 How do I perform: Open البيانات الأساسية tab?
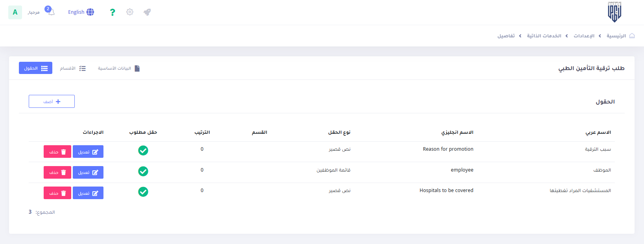point(119,68)
